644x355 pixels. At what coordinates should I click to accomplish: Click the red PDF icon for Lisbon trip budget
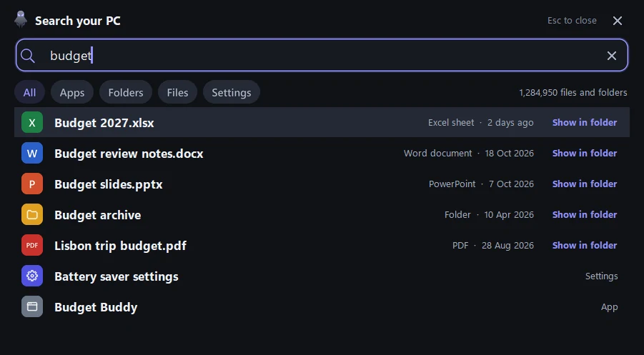(32, 246)
